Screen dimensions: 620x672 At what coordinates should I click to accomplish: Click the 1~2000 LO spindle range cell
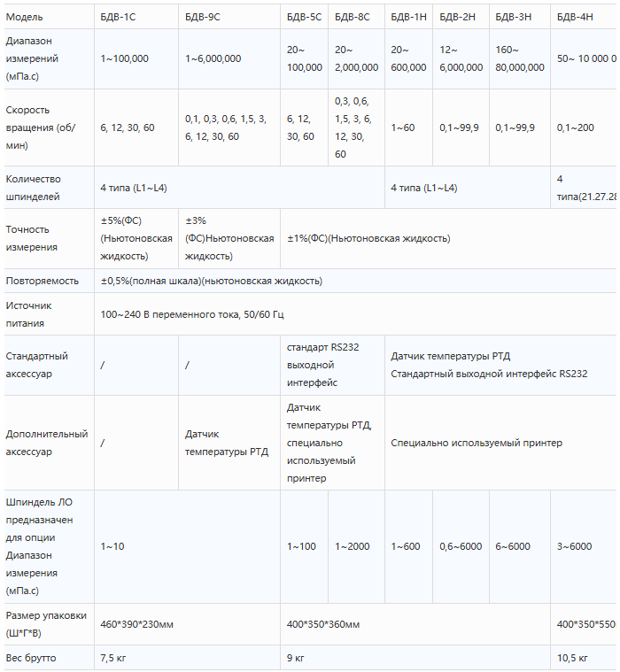(x=356, y=546)
